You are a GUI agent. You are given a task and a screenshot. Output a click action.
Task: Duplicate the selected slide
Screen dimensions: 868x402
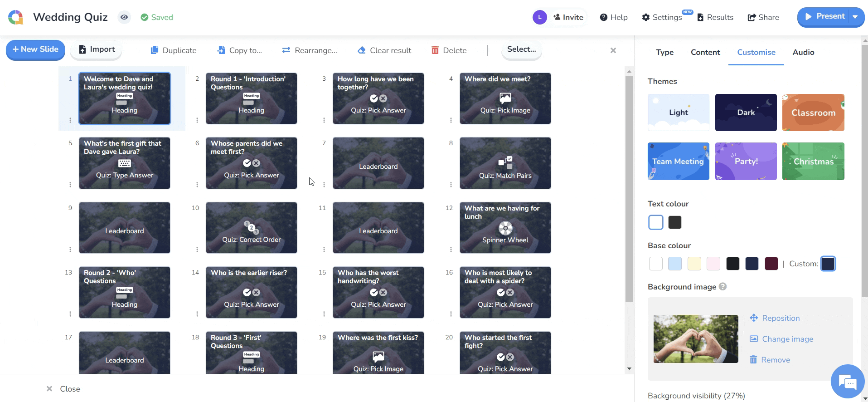click(174, 50)
